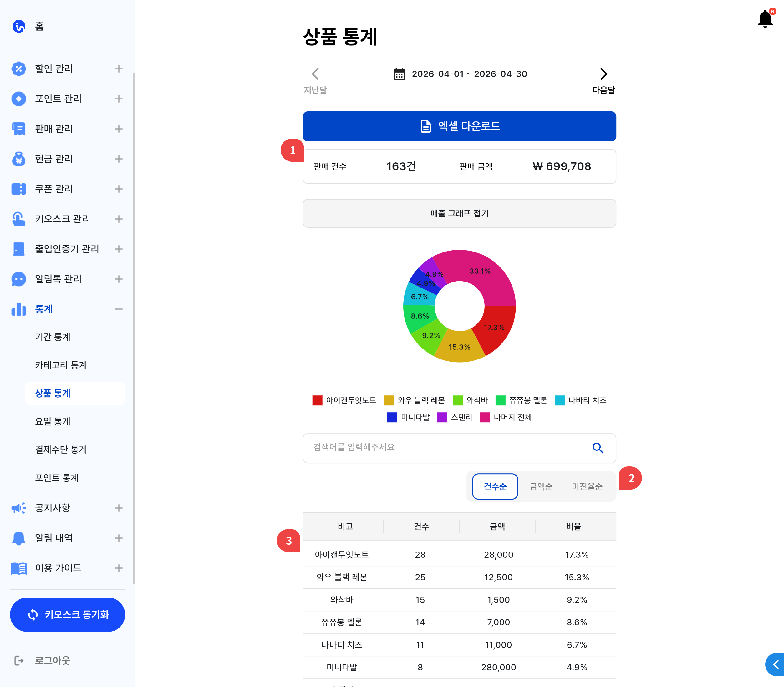Screen dimensions: 784x687
Task: Click the 알림 내역 bell icon
Action: tap(18, 538)
